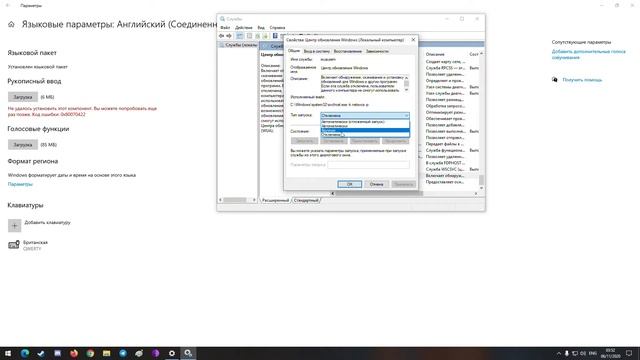Click OK in properties dialog
Screen dimensions: 640x360
pos(349,184)
